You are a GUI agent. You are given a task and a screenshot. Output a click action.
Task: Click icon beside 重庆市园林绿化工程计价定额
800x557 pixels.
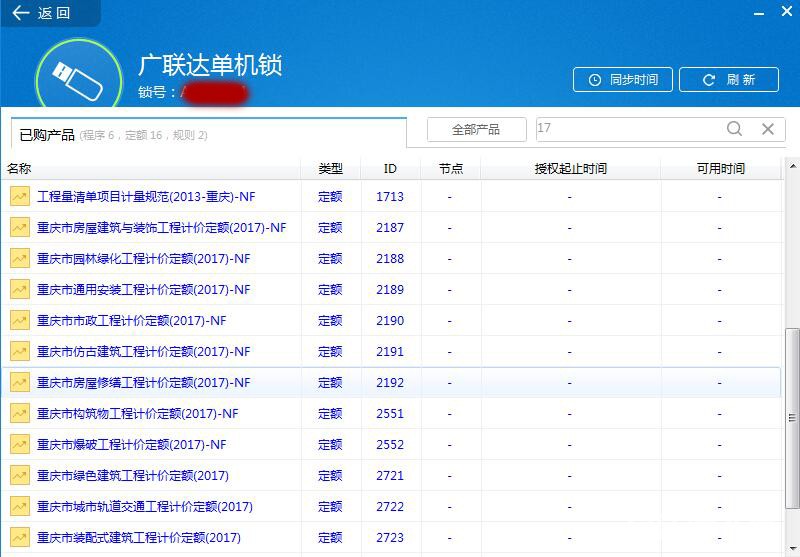[20, 259]
